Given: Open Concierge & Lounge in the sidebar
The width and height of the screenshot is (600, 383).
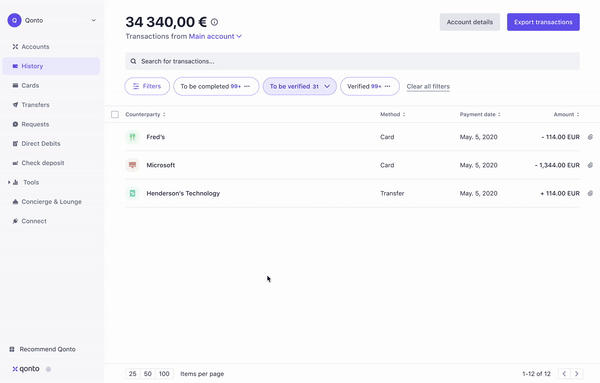Looking at the screenshot, I should [51, 202].
